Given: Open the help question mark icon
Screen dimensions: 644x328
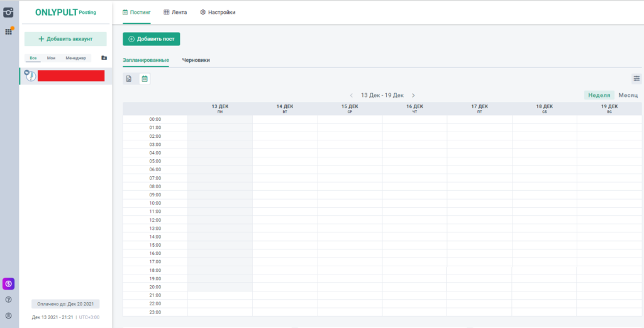Looking at the screenshot, I should coord(9,300).
